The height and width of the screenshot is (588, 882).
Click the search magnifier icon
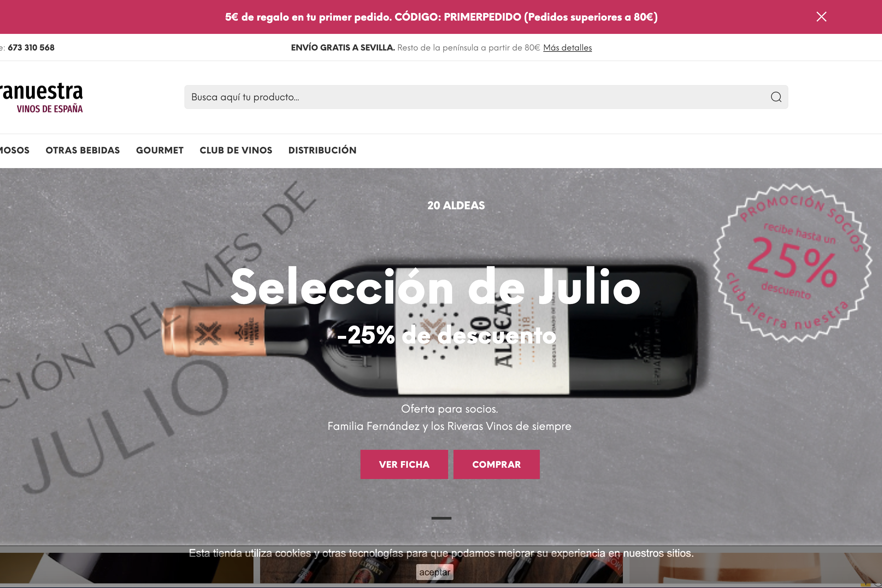click(776, 97)
